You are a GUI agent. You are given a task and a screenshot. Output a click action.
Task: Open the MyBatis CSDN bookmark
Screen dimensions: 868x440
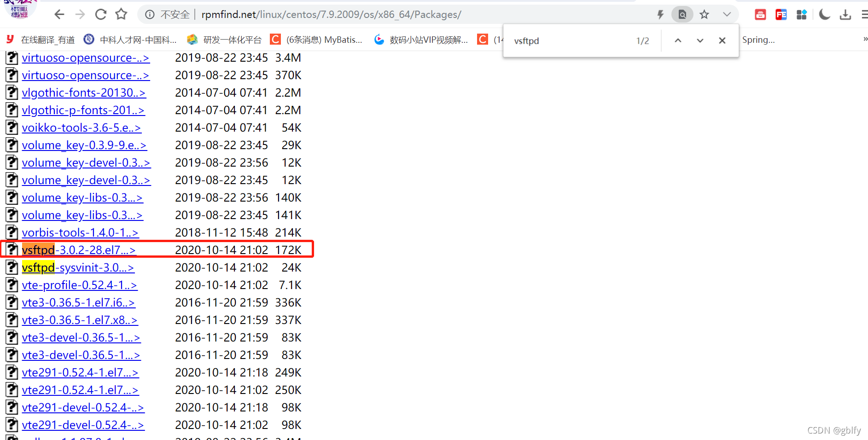[316, 40]
